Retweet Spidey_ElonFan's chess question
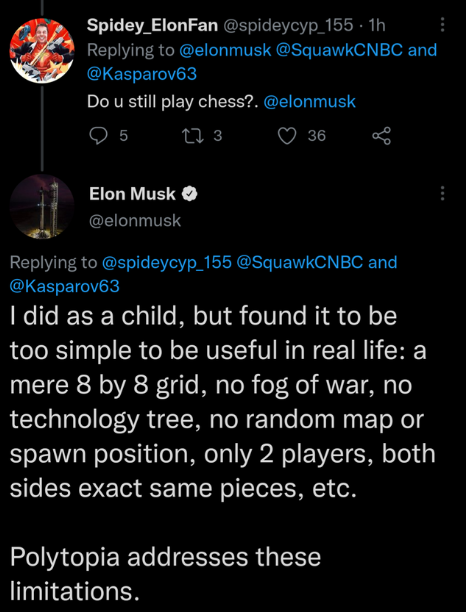The height and width of the screenshot is (613, 466). click(191, 136)
